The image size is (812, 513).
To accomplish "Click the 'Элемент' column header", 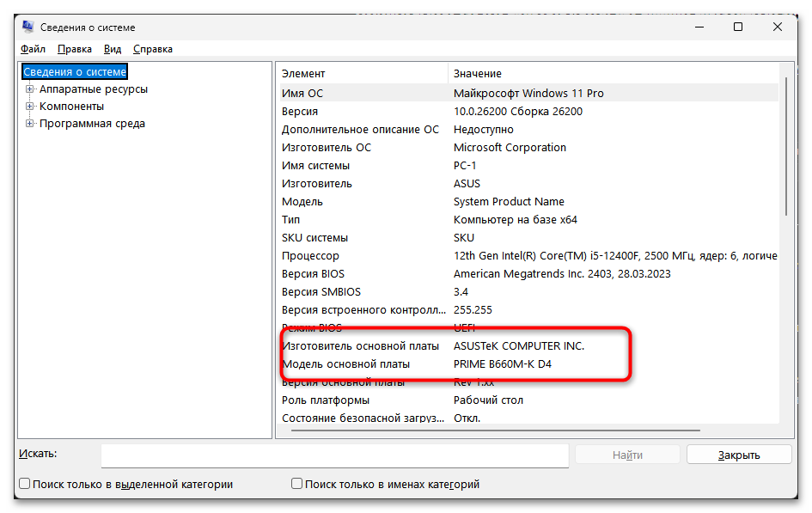I will [x=363, y=74].
